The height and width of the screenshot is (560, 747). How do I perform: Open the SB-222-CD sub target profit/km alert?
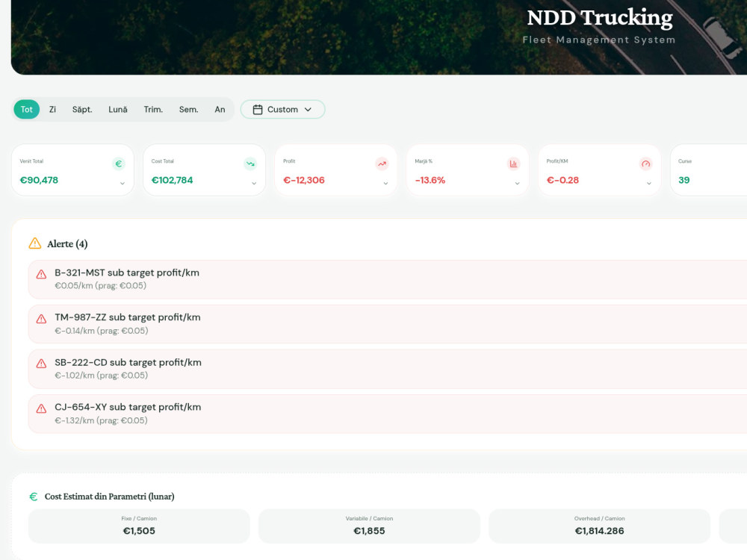[387, 369]
